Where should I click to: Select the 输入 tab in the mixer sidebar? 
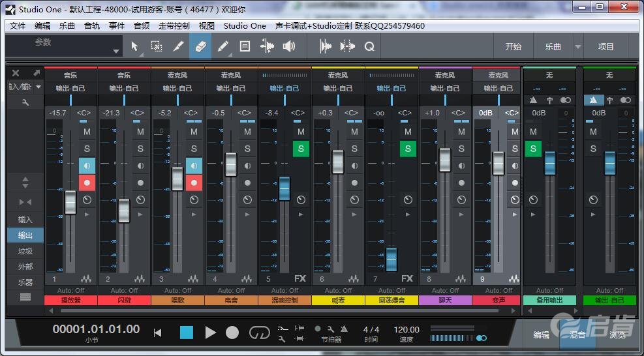coord(25,220)
